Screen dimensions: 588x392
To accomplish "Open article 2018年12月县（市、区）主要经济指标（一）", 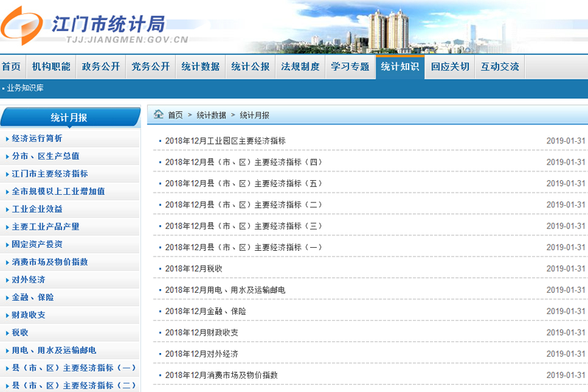I will (244, 248).
